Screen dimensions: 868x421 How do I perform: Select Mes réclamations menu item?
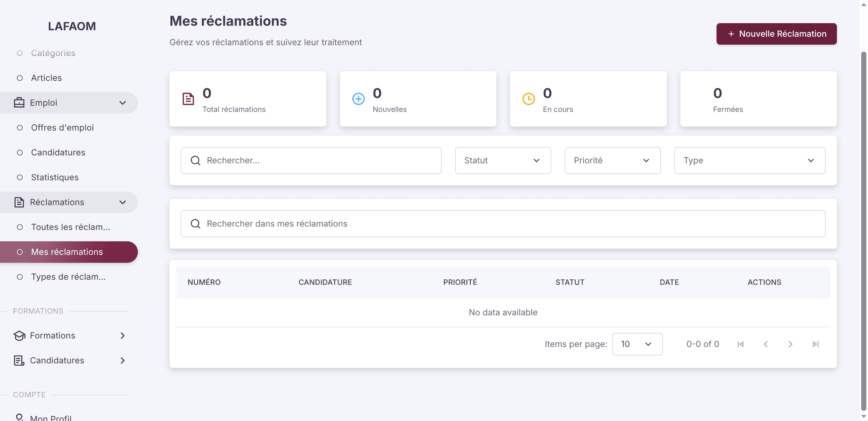(x=69, y=252)
